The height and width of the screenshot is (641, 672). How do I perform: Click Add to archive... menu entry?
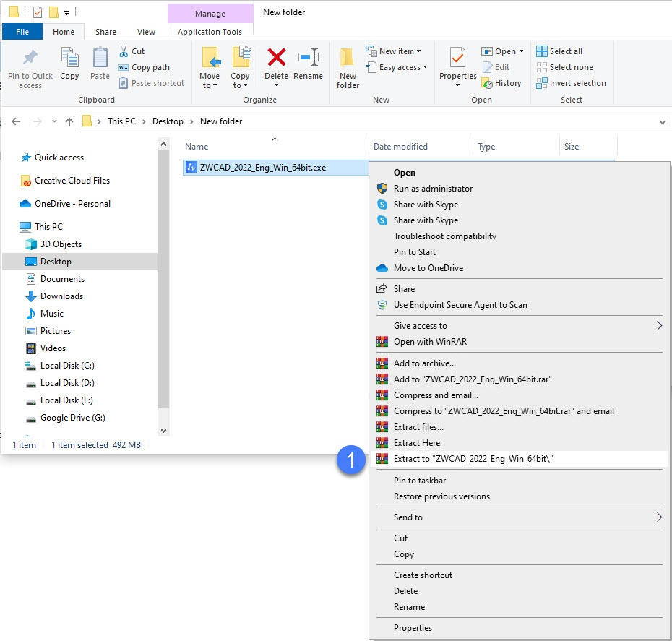[x=520, y=363]
